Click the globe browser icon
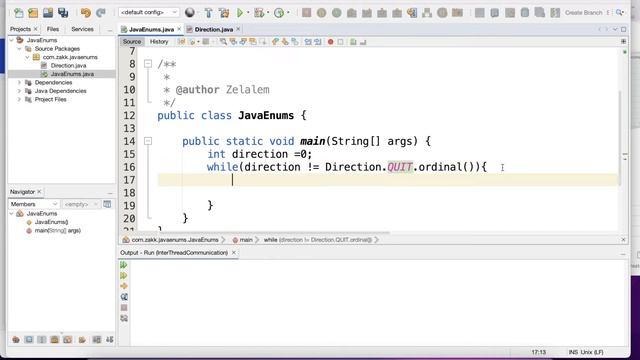The height and width of the screenshot is (360, 640). [190, 13]
